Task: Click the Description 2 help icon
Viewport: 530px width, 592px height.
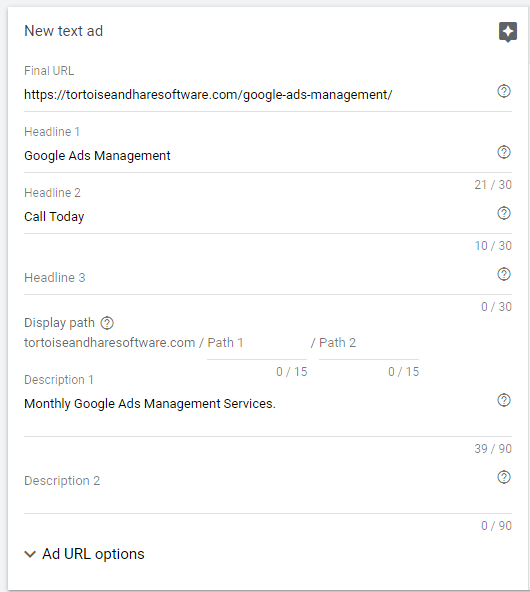Action: pyautogui.click(x=504, y=477)
